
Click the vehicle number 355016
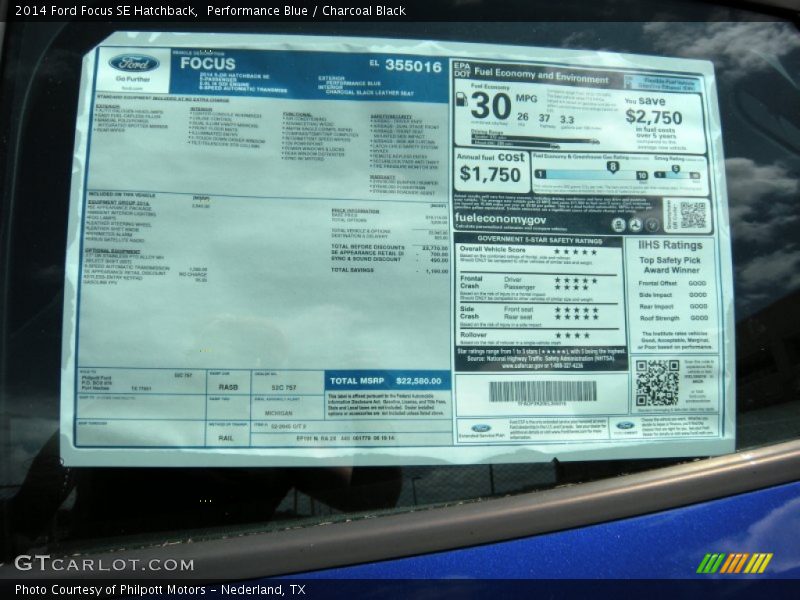pyautogui.click(x=413, y=66)
